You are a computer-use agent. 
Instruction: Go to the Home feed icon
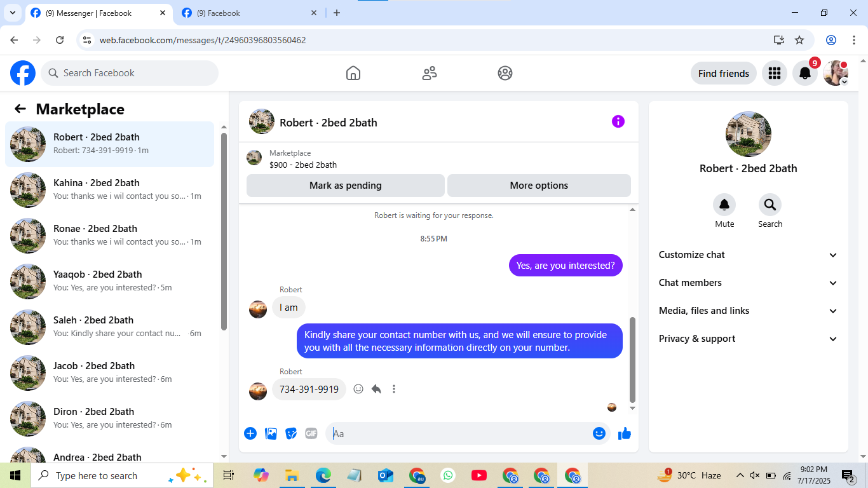[x=353, y=73]
